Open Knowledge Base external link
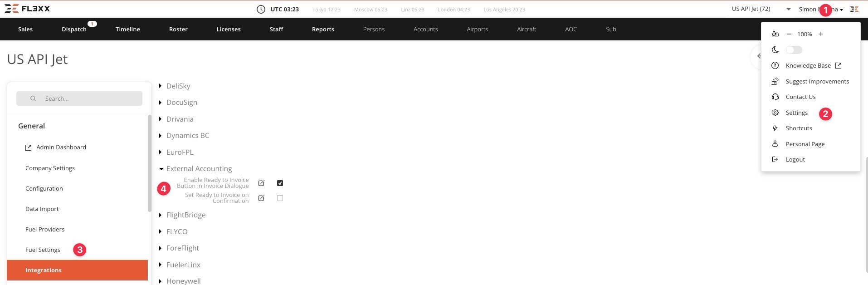This screenshot has width=868, height=285. [838, 66]
